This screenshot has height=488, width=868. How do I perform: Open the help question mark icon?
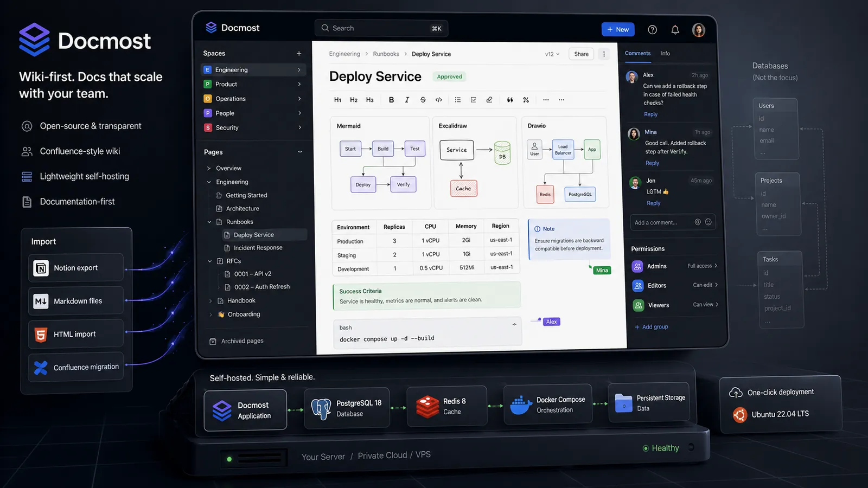pyautogui.click(x=653, y=30)
